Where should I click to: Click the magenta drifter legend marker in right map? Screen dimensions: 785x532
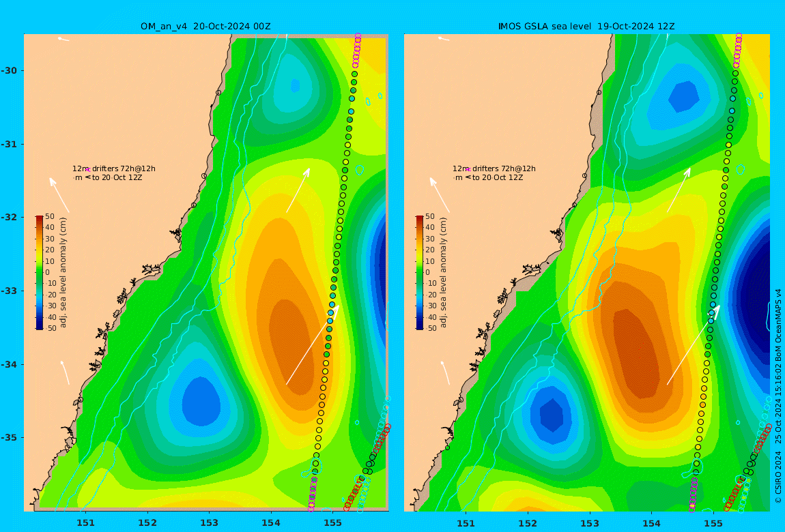coord(468,170)
